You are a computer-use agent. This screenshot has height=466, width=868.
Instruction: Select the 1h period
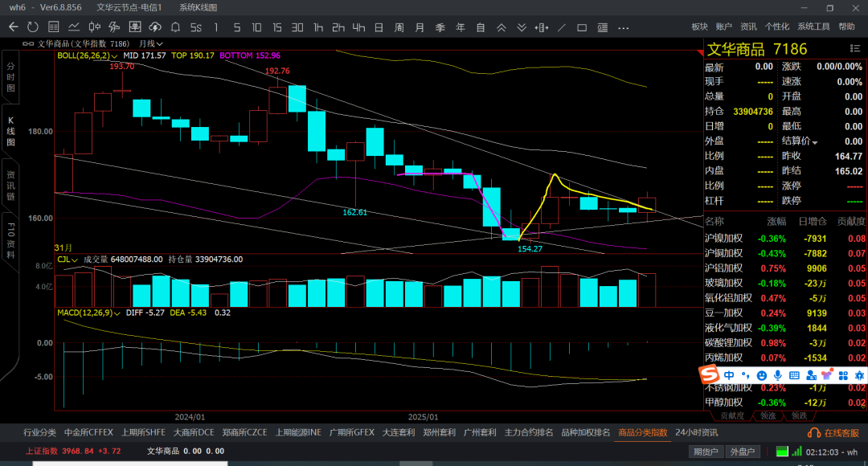(317, 27)
